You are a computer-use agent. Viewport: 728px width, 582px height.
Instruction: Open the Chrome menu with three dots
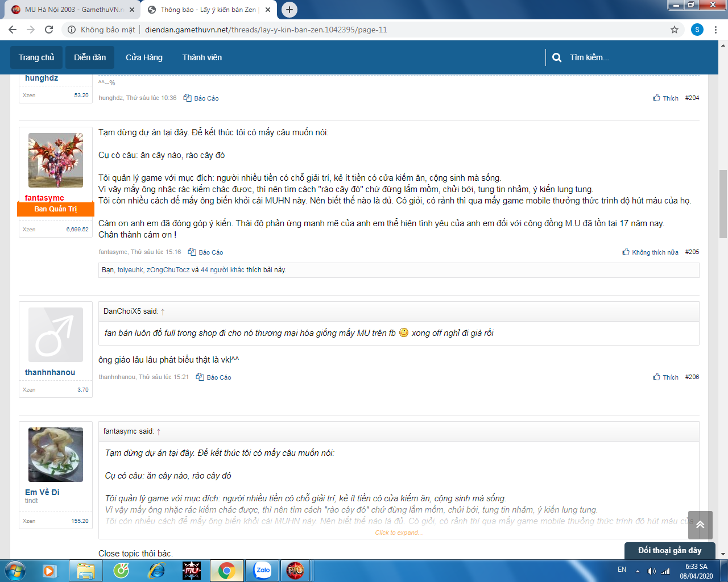pyautogui.click(x=716, y=30)
